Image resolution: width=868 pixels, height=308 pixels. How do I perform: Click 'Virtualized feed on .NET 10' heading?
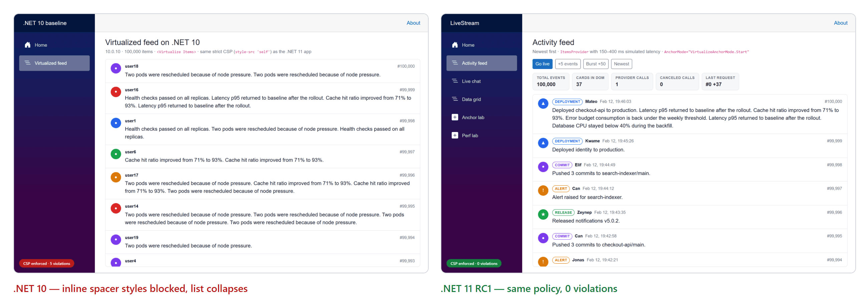tap(152, 42)
